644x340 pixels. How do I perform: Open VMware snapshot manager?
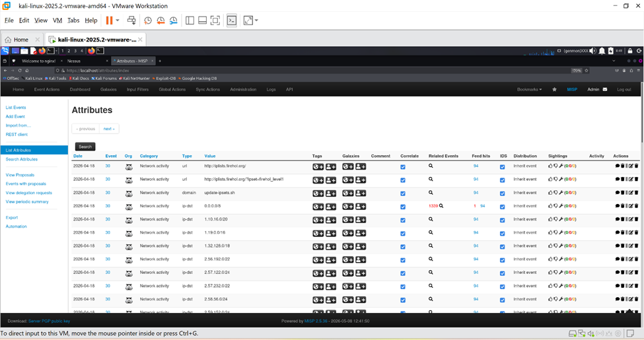(x=173, y=20)
